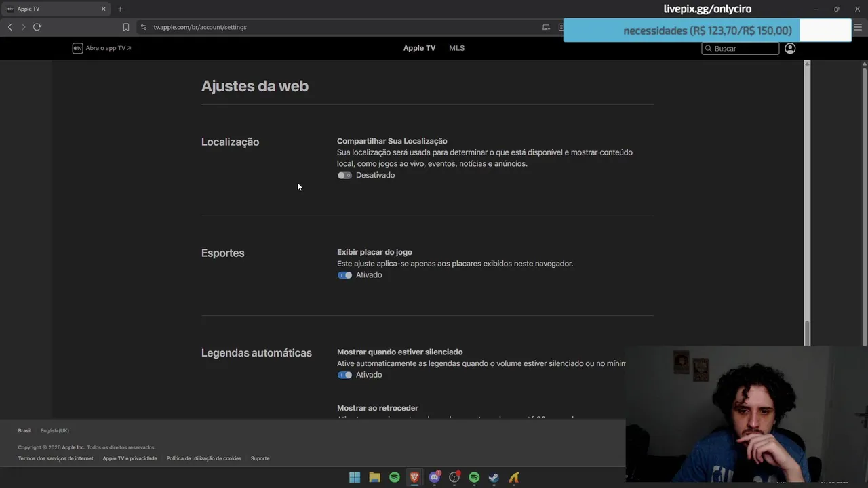Open the Windows Start menu
The image size is (868, 488).
tap(355, 477)
